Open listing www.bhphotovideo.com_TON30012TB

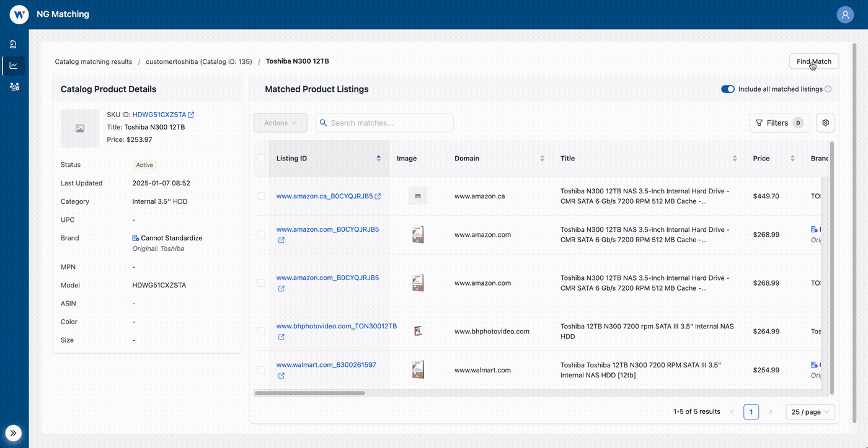(x=337, y=327)
